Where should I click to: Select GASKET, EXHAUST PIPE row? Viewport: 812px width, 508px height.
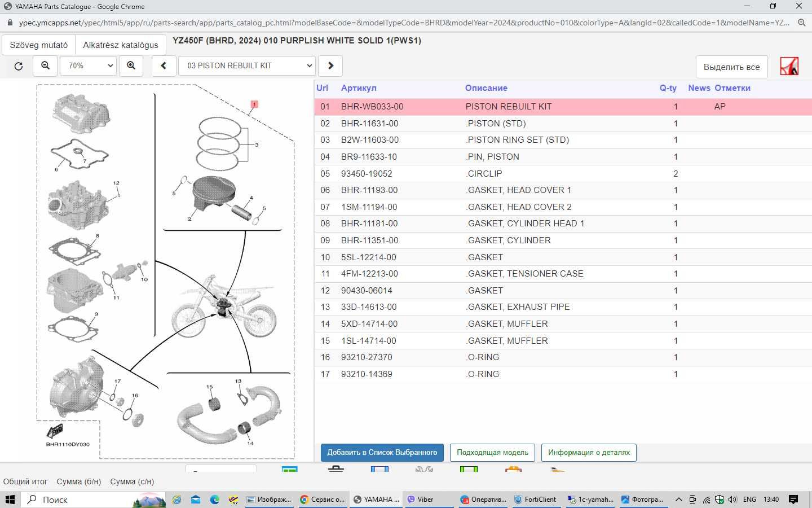click(563, 307)
